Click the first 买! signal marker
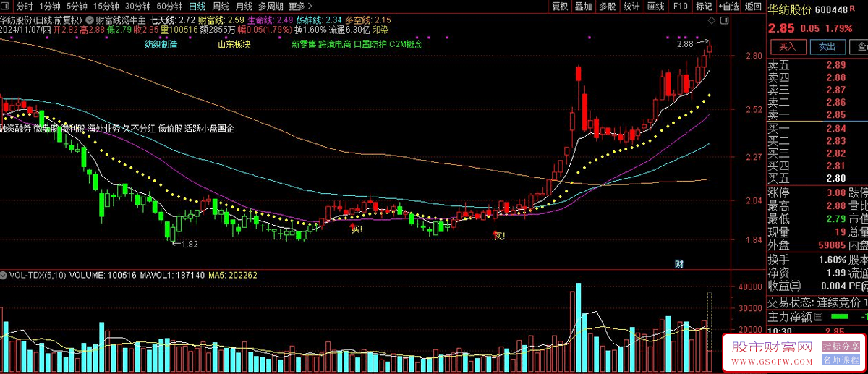 tap(357, 229)
